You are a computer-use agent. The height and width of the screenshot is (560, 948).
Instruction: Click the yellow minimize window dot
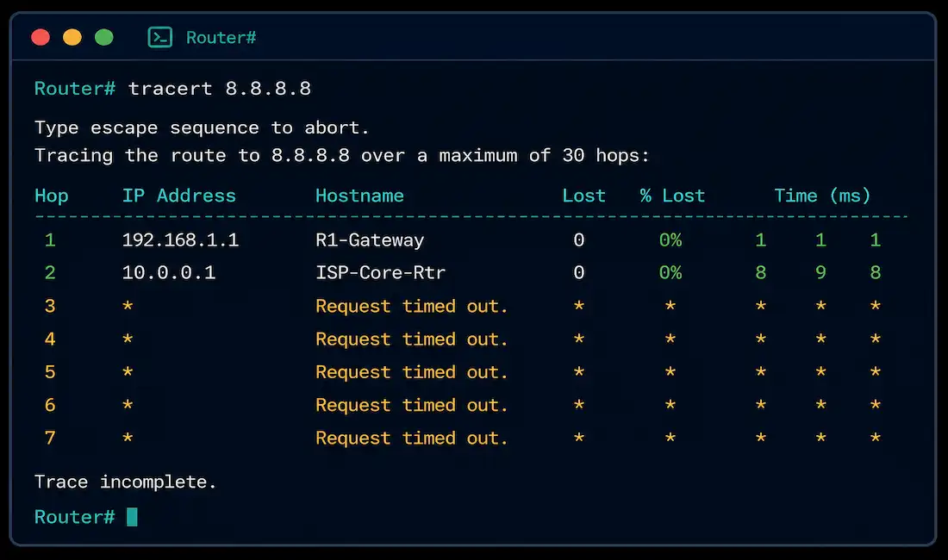(x=72, y=37)
